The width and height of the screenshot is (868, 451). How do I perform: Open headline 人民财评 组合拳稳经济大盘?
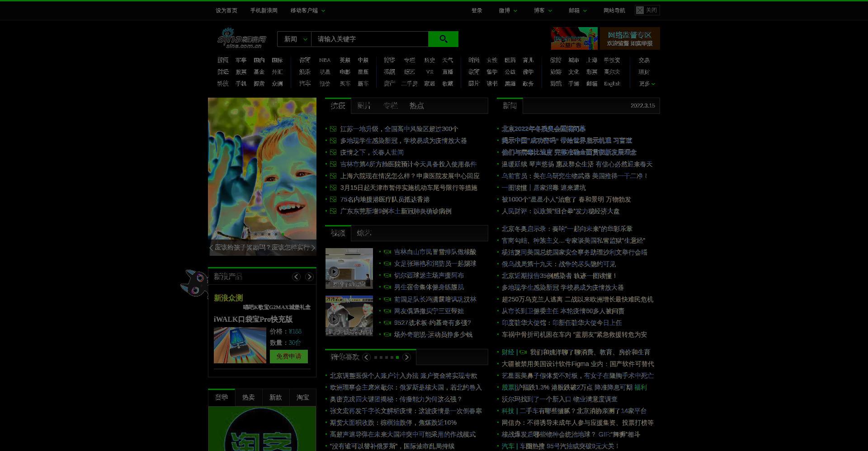pos(561,211)
